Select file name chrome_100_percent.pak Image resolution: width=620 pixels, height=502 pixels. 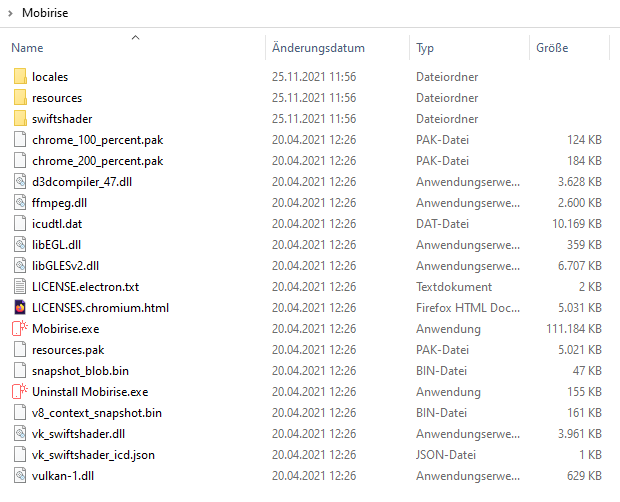coord(98,140)
